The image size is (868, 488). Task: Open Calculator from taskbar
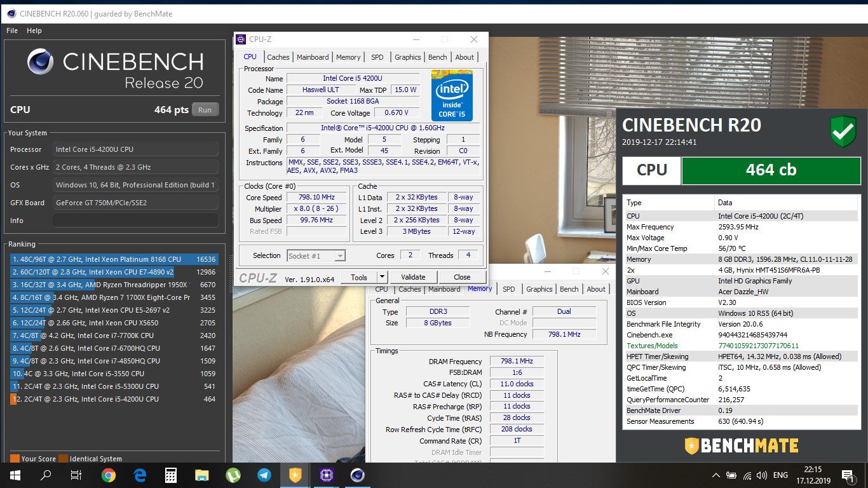(x=170, y=475)
